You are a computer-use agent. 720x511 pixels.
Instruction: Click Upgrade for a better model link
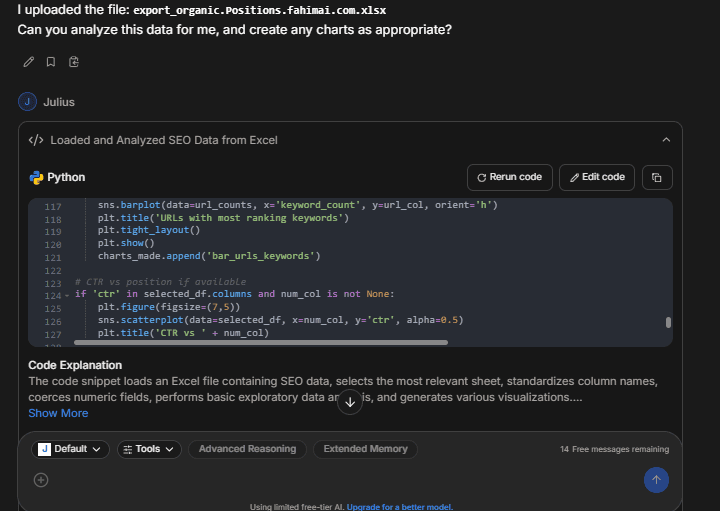399,507
